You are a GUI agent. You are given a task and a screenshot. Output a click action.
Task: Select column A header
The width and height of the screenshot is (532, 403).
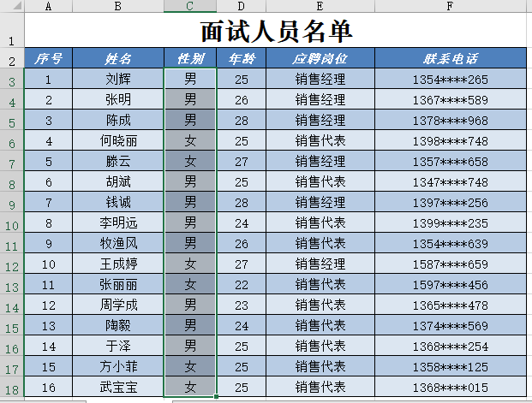[48, 7]
